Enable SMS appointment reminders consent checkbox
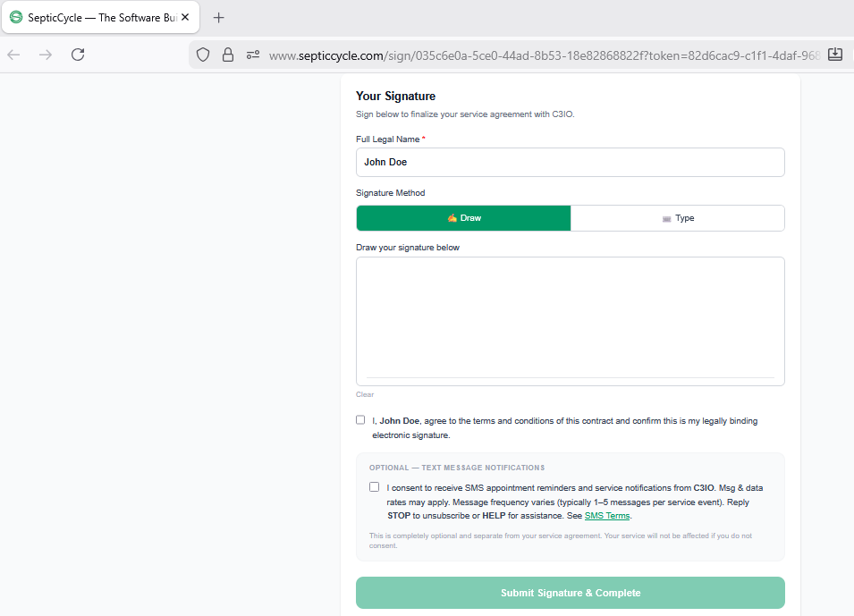 coord(374,487)
